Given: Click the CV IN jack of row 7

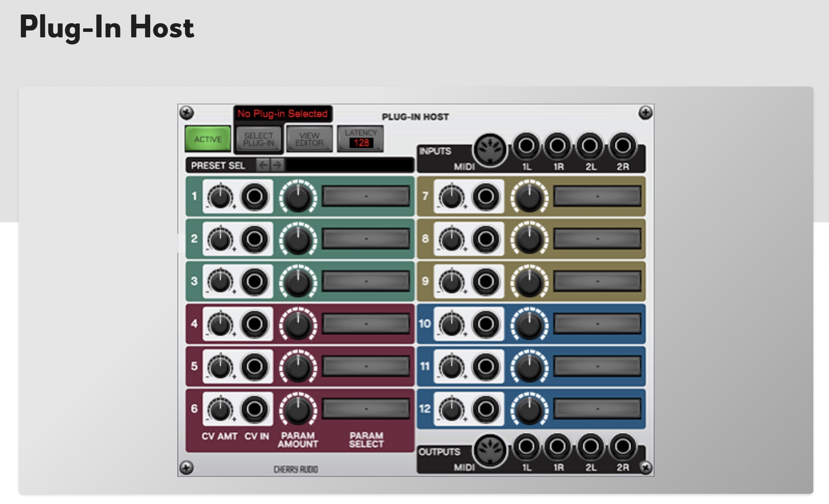Looking at the screenshot, I should (486, 196).
